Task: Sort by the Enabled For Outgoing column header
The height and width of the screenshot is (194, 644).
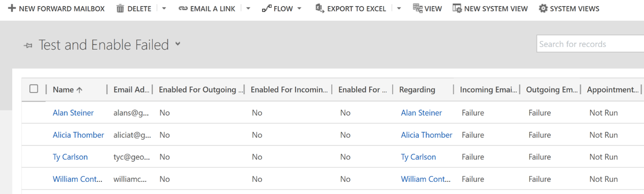Action: [201, 89]
